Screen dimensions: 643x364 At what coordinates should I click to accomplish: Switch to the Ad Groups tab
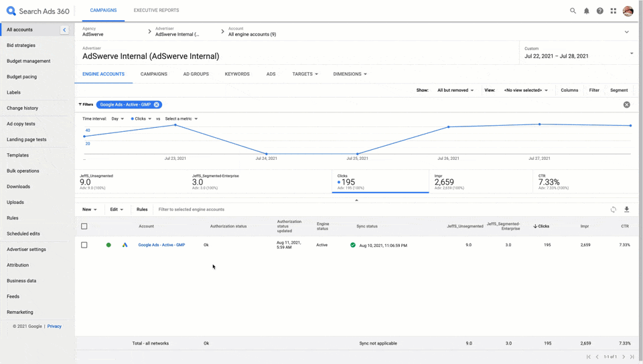196,74
